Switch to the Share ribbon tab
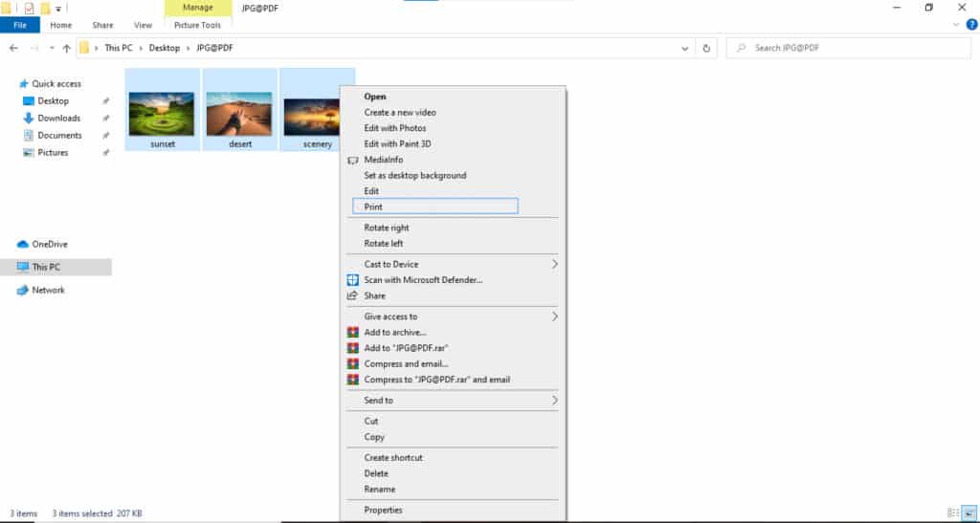Screen dimensions: 980x523 coord(102,25)
